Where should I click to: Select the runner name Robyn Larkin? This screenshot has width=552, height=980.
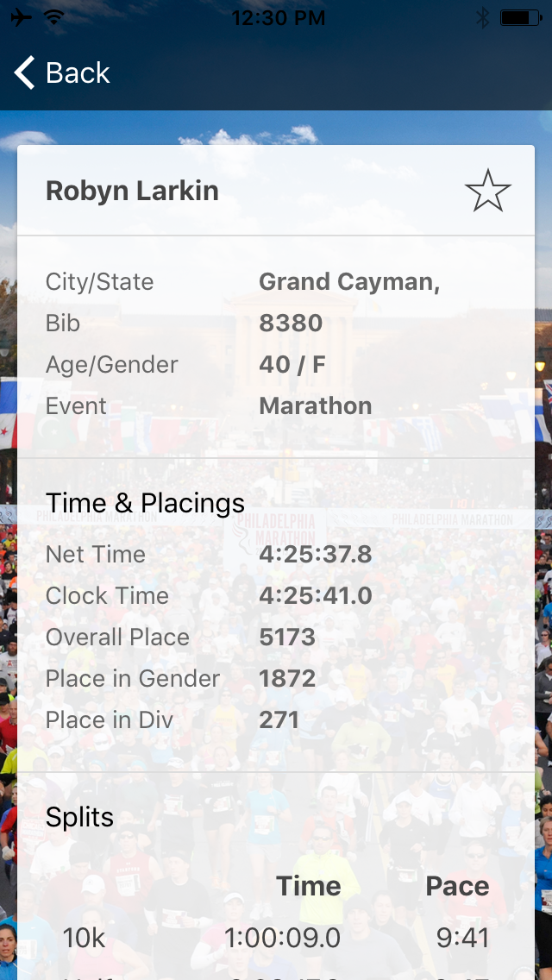click(x=132, y=191)
